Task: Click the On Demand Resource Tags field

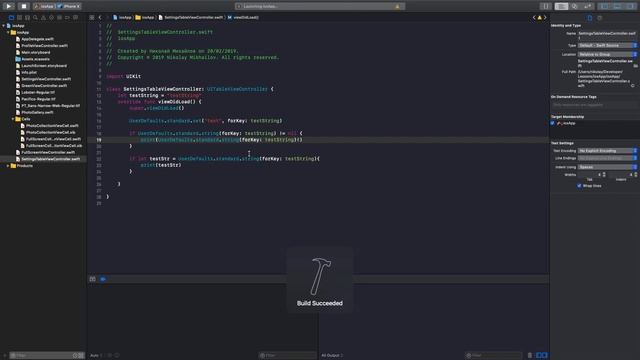Action: 594,105
